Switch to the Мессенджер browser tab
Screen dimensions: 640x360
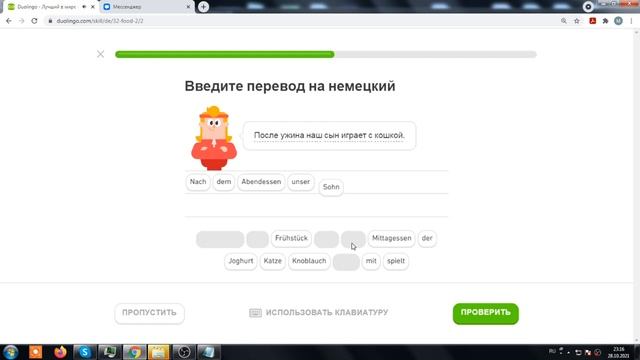point(143,7)
